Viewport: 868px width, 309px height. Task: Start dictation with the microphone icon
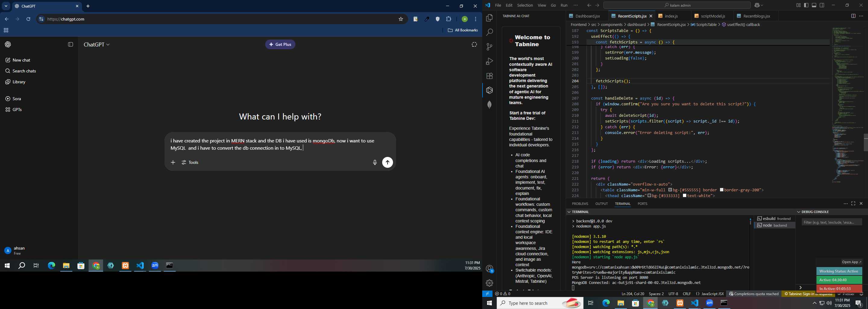click(374, 163)
